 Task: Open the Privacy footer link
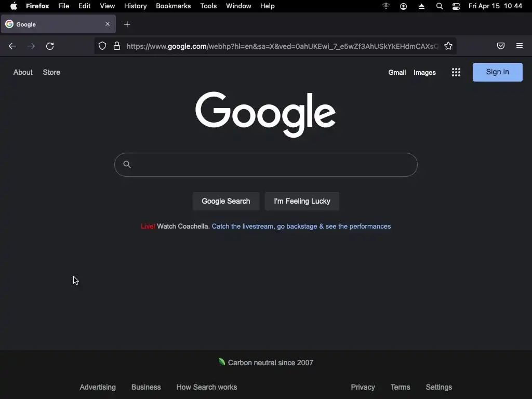[x=363, y=387]
